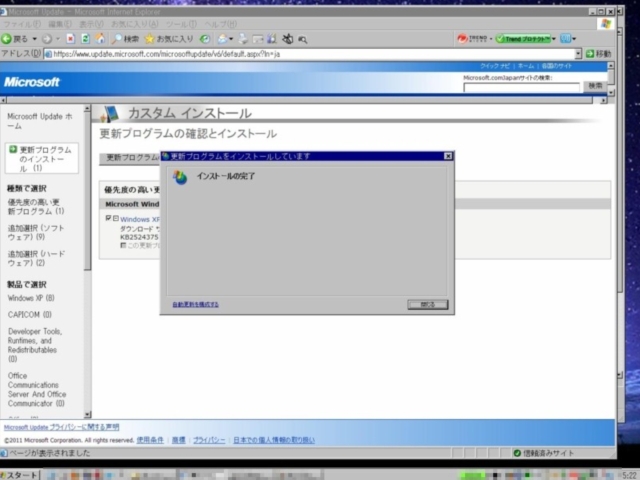The height and width of the screenshot is (480, 640).
Task: Toggle the この更新プログラム hide checkbox
Action: pyautogui.click(x=123, y=245)
